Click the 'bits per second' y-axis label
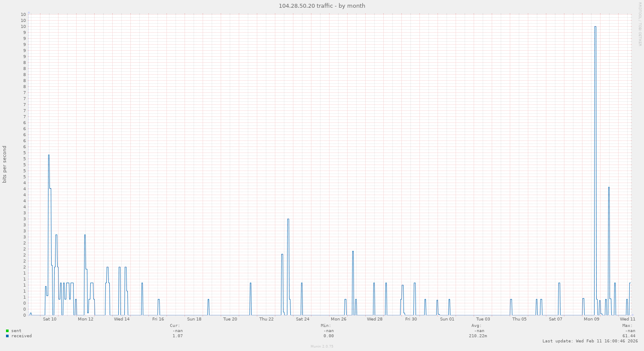Screen dimensions: 644x351 (5, 165)
